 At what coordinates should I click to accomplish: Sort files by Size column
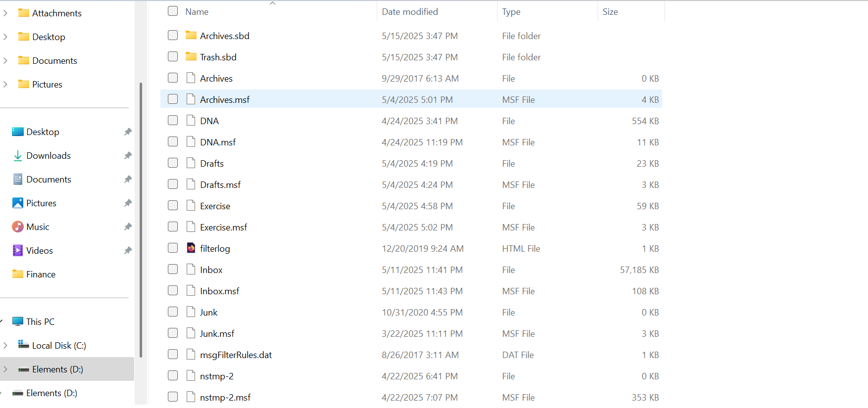(610, 12)
